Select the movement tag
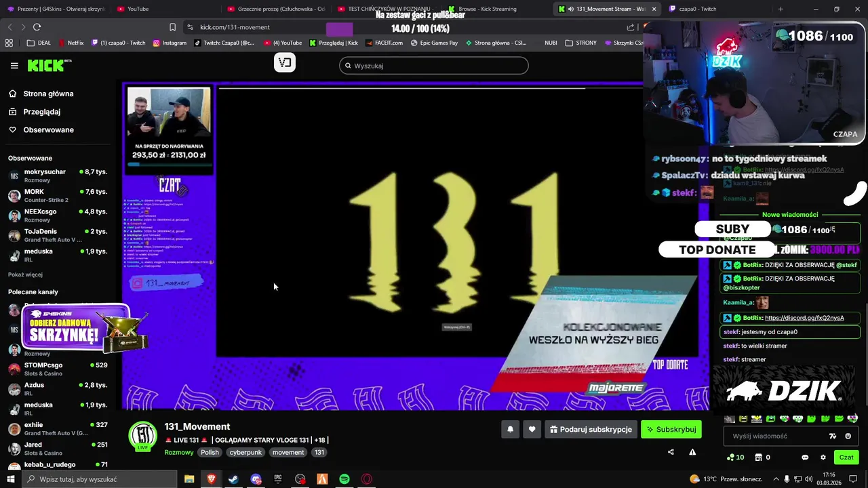 pos(288,452)
